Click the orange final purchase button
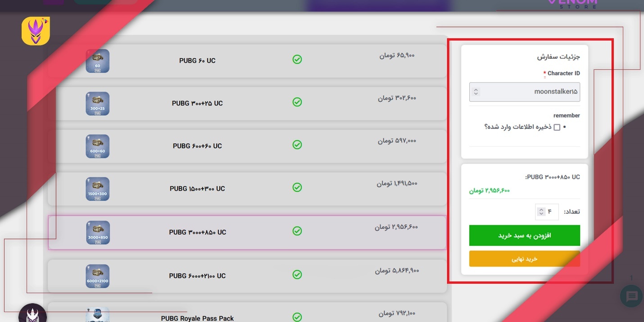The width and height of the screenshot is (644, 322). click(524, 259)
